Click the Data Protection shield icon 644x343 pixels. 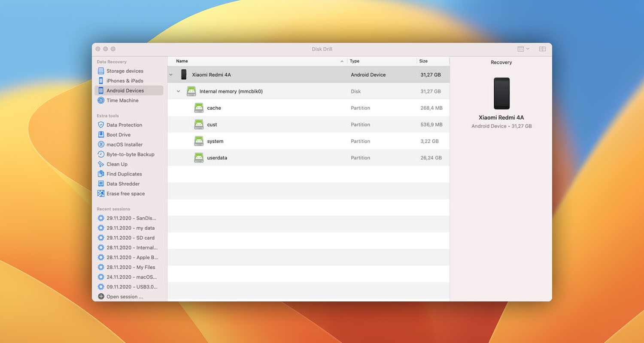[x=101, y=125]
